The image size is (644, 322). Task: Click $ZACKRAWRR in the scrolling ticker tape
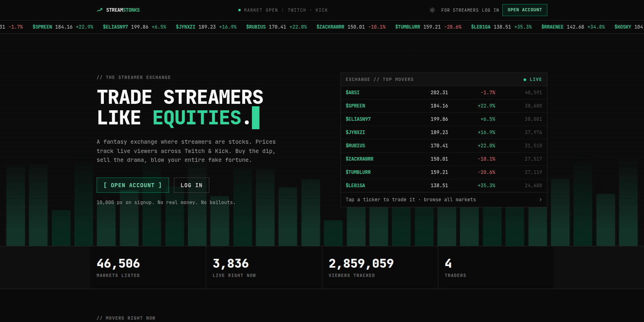point(351,27)
